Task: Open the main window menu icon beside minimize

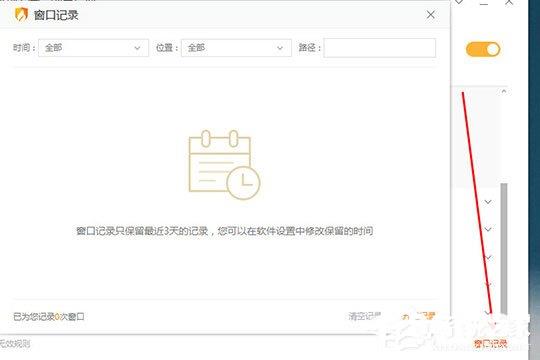Action: 459,3
